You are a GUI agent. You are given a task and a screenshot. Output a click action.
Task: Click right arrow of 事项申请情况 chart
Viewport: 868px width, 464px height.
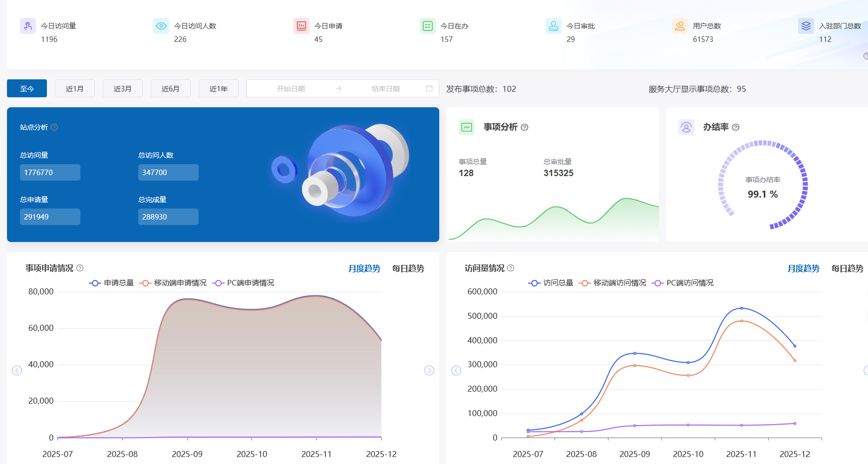(x=429, y=370)
